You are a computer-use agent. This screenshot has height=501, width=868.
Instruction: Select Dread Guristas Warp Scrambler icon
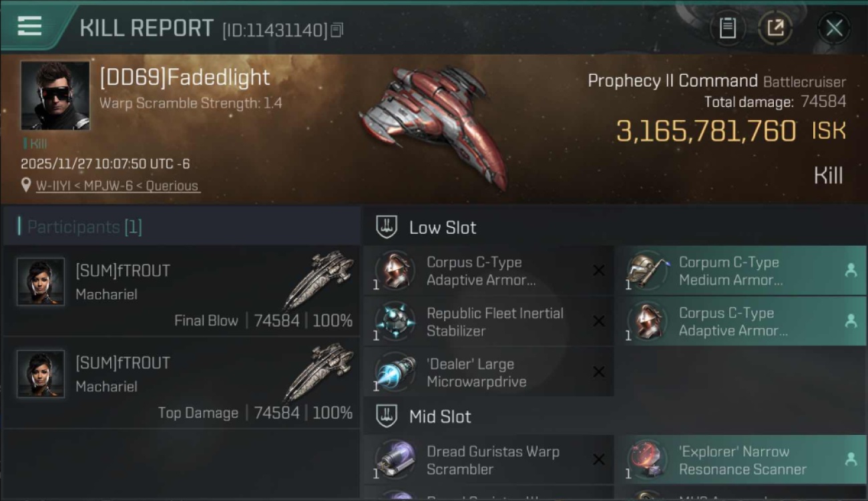(x=395, y=460)
